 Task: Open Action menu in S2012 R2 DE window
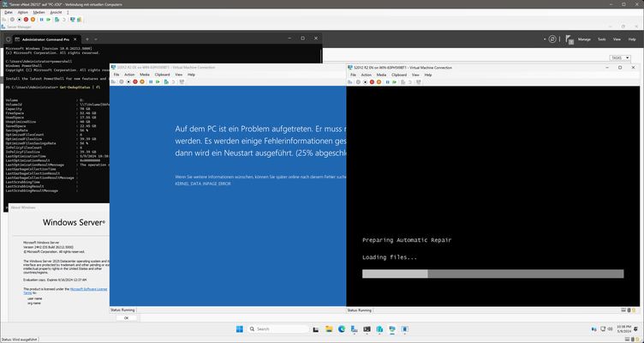129,75
